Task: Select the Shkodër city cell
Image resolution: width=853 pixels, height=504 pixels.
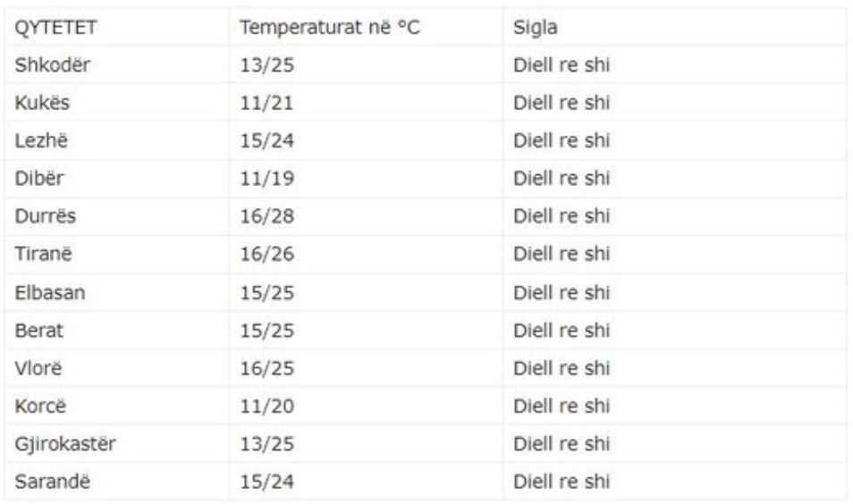Action: (53, 65)
